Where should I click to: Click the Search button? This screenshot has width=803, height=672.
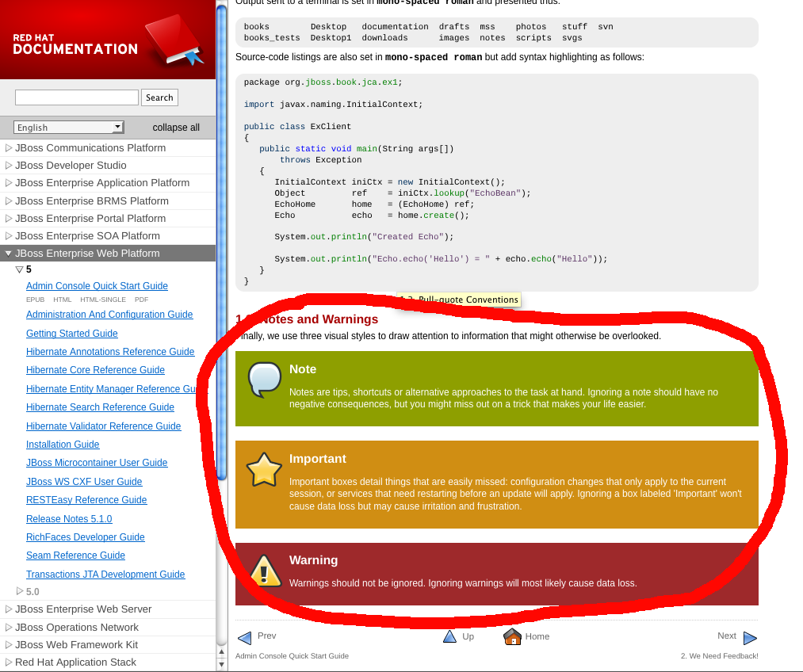tap(159, 97)
